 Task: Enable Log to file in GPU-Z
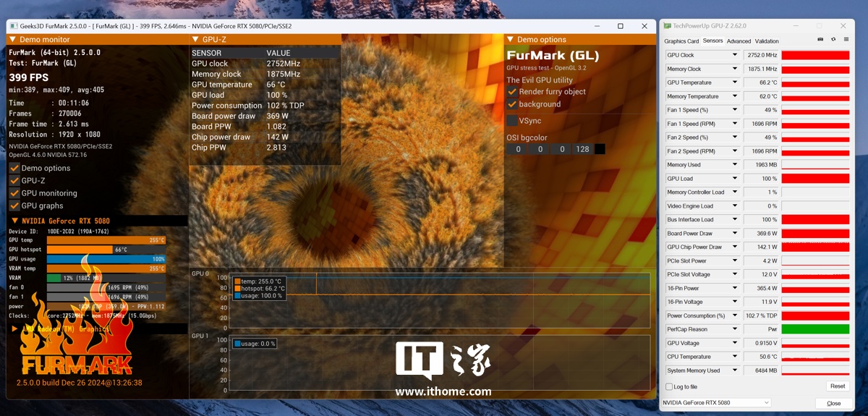[668, 387]
